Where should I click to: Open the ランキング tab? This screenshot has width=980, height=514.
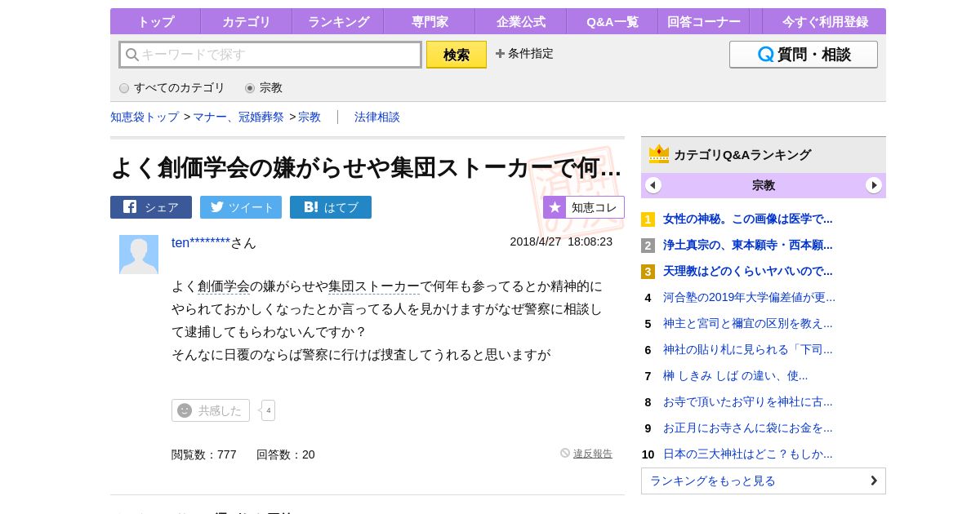pyautogui.click(x=338, y=22)
